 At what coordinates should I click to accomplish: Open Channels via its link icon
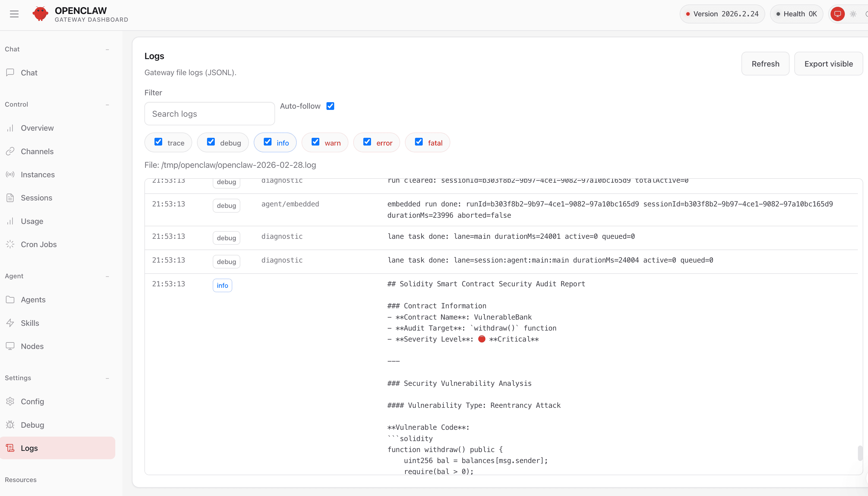(x=10, y=151)
